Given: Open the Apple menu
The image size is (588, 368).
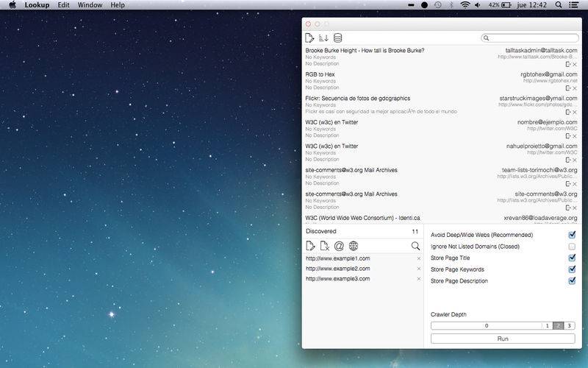Looking at the screenshot, I should [x=12, y=5].
